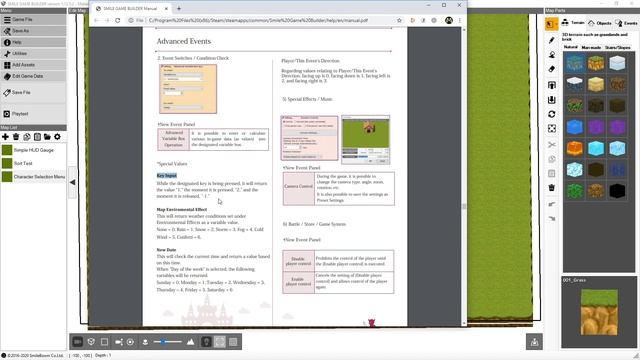Open the browser three-dot menu
This screenshot has height=360, width=640.
[460, 20]
